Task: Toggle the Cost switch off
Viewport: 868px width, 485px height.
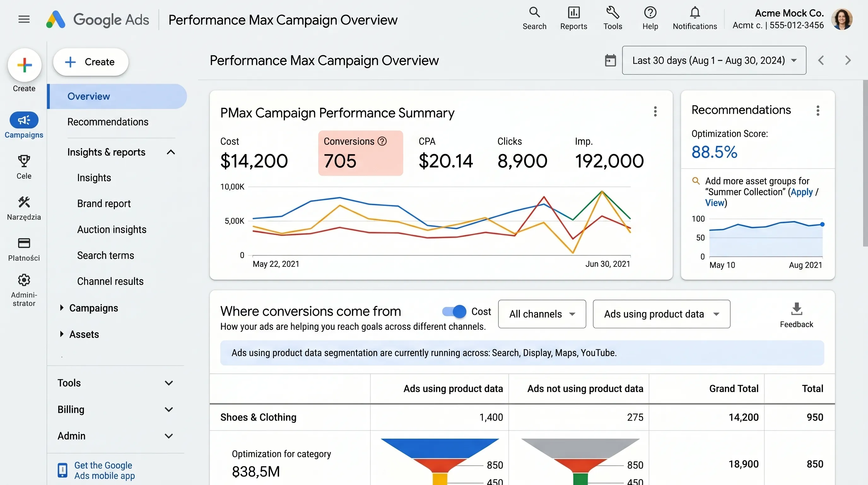Action: (x=454, y=311)
